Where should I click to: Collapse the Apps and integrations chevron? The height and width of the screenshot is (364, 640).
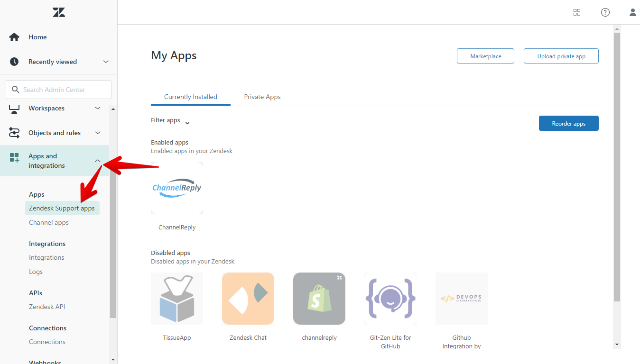[98, 161]
